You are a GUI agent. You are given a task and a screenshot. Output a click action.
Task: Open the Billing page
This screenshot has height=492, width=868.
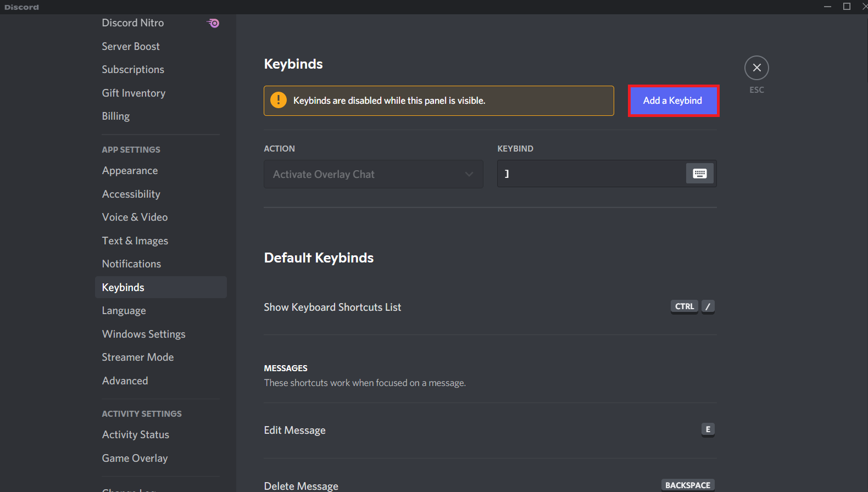coord(115,116)
